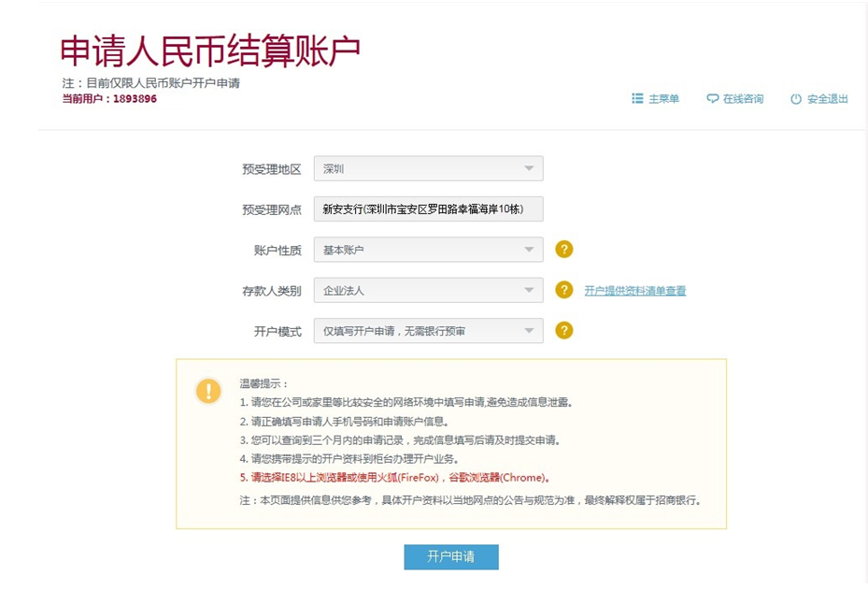The width and height of the screenshot is (868, 604).
Task: Click the current user number 1893896
Action: [x=134, y=99]
